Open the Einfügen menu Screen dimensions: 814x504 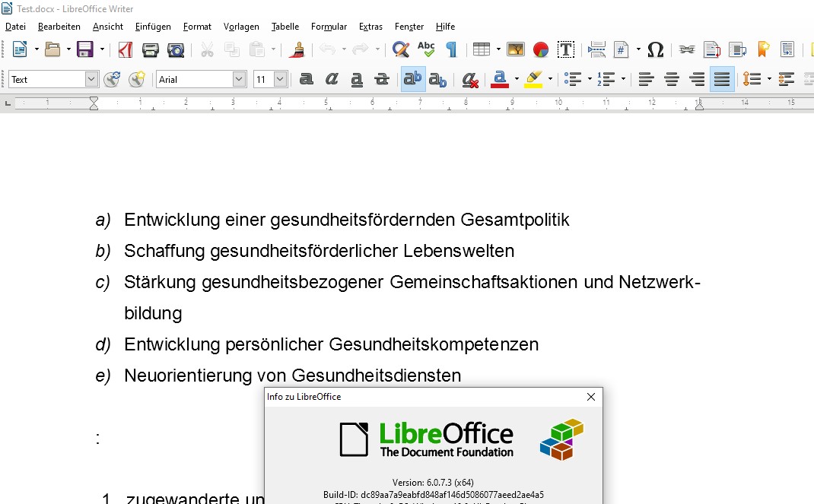[153, 27]
